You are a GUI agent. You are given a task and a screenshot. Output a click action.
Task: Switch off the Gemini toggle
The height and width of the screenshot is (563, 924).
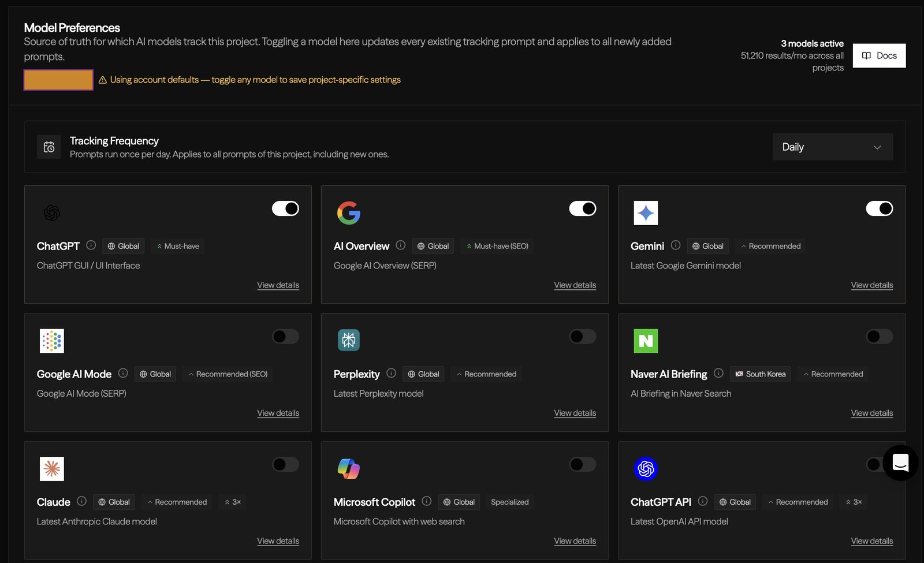[x=879, y=208]
